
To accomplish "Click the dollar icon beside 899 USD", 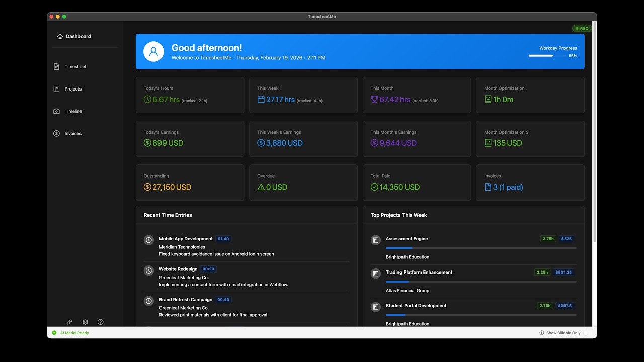I will (x=147, y=143).
